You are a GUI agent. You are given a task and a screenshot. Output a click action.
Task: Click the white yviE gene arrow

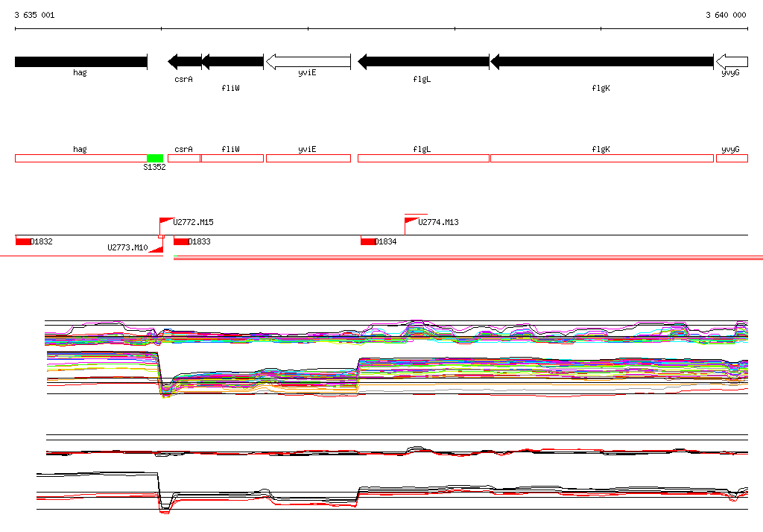(308, 62)
